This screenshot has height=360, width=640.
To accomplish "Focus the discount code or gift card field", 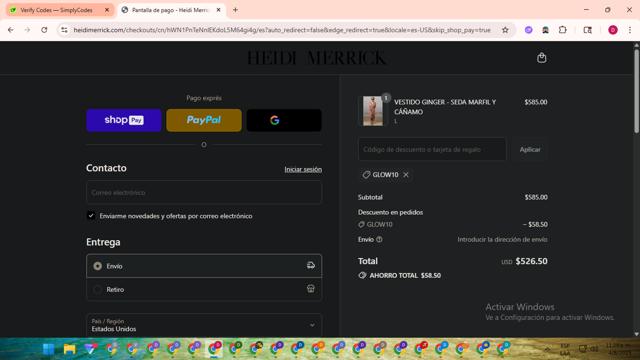I will tap(432, 149).
